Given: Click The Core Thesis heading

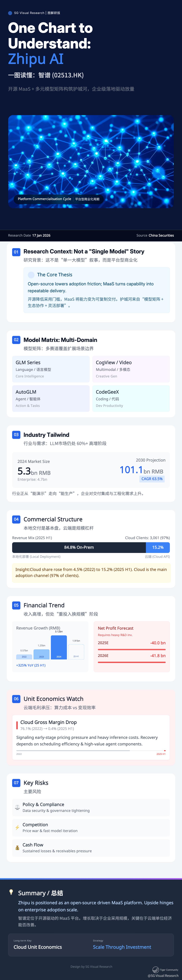Looking at the screenshot, I should (54, 275).
